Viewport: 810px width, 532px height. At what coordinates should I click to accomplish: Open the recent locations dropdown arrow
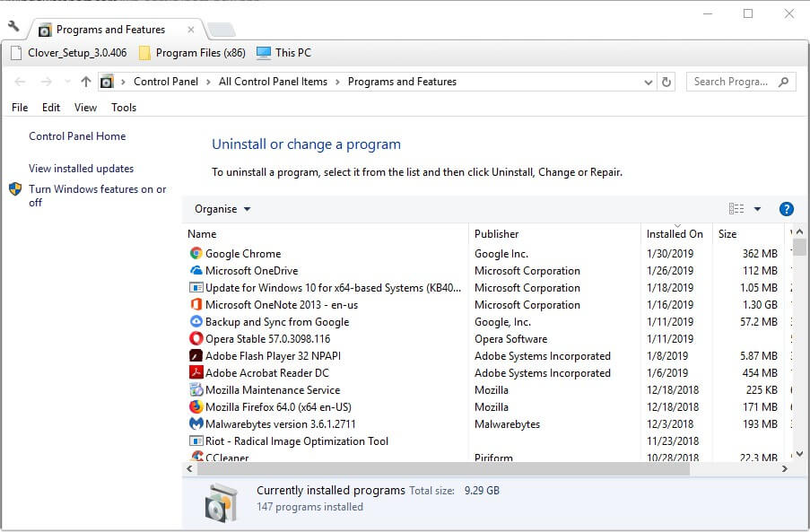pyautogui.click(x=67, y=82)
